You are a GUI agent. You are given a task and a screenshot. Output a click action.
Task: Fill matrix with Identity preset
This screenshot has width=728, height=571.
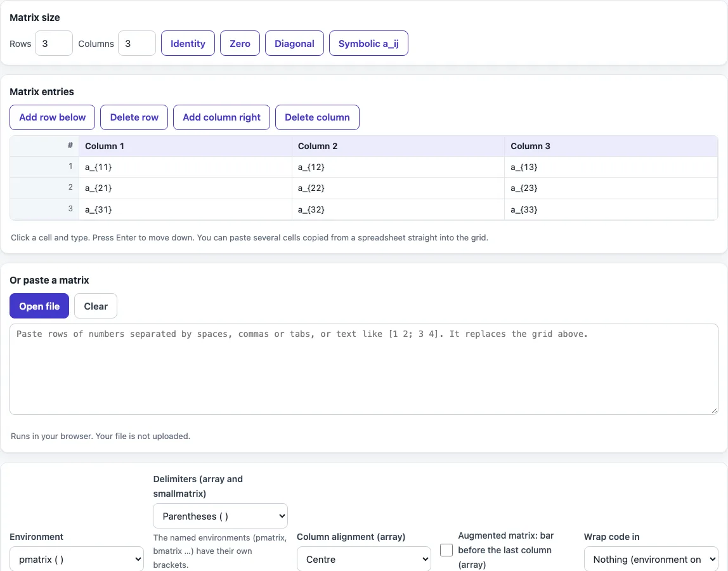[x=188, y=43]
